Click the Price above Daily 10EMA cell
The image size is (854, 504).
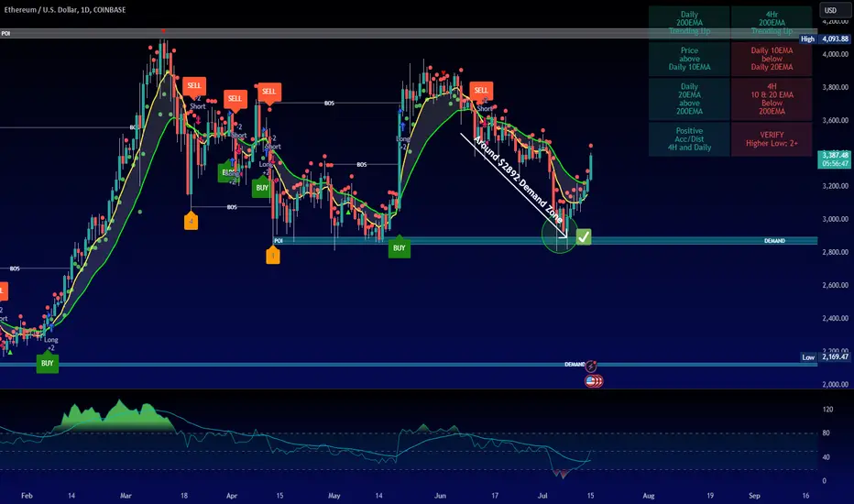pos(689,59)
